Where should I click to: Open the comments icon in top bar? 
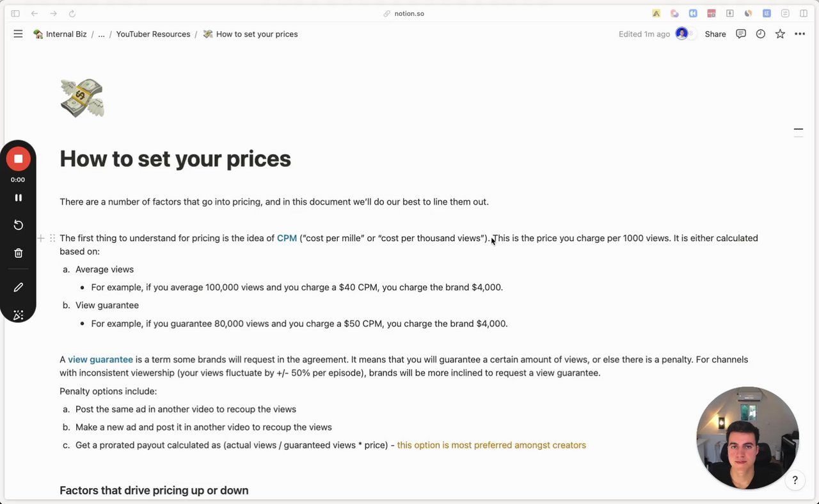741,34
